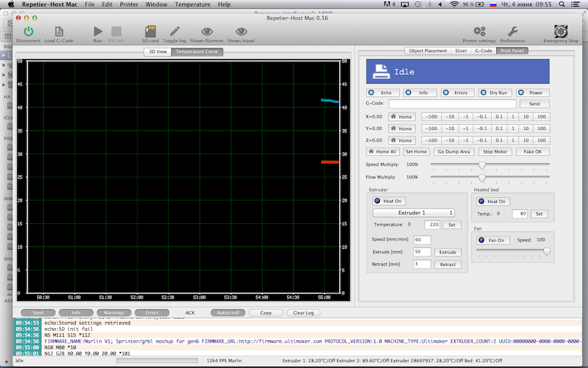Toggle the Shows travel eye icon
Viewport: 588px width, 368px height.
click(x=241, y=32)
